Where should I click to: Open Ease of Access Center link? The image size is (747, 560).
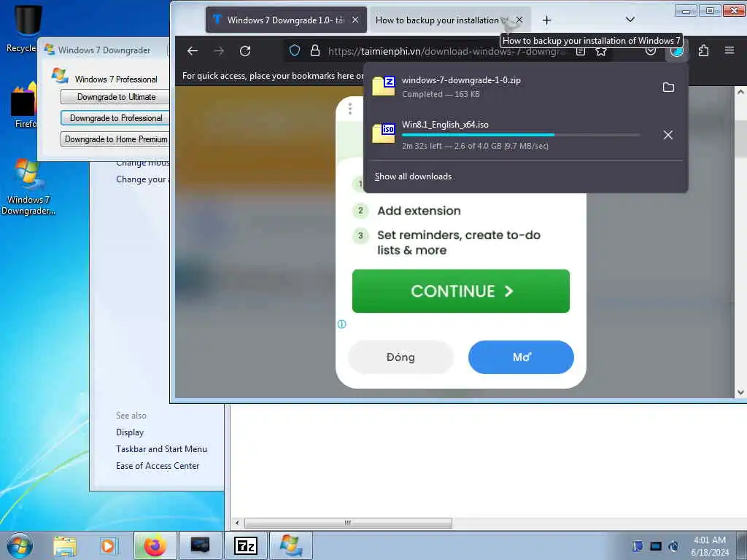tap(158, 466)
